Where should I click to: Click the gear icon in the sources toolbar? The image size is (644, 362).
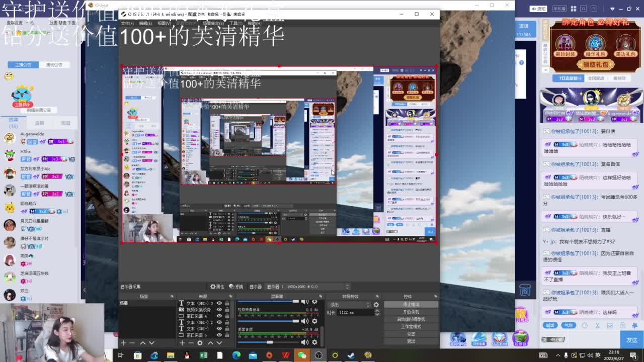(200, 342)
